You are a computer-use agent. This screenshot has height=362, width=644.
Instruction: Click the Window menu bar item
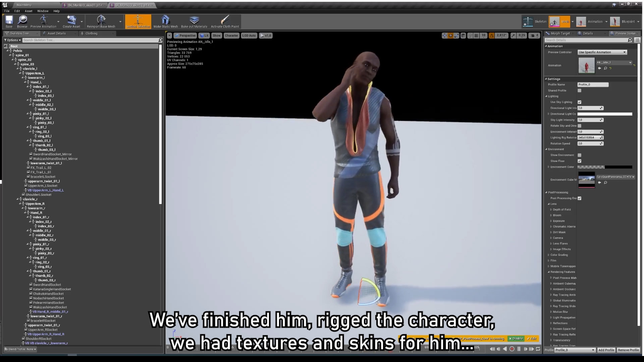click(43, 11)
